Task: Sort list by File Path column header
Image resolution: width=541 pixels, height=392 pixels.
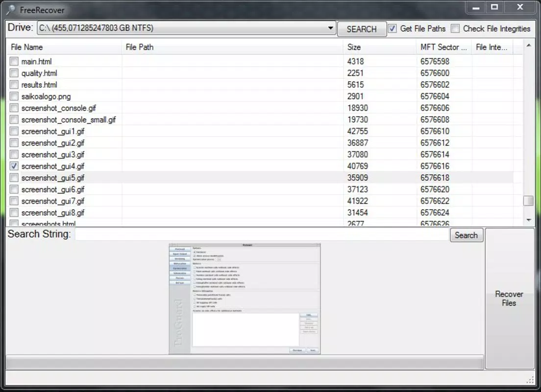Action: 232,47
